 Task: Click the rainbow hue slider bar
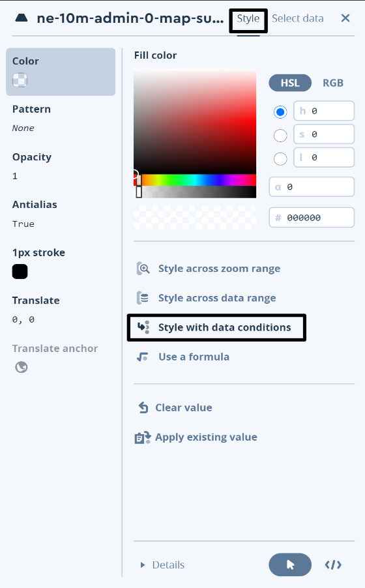[195, 180]
